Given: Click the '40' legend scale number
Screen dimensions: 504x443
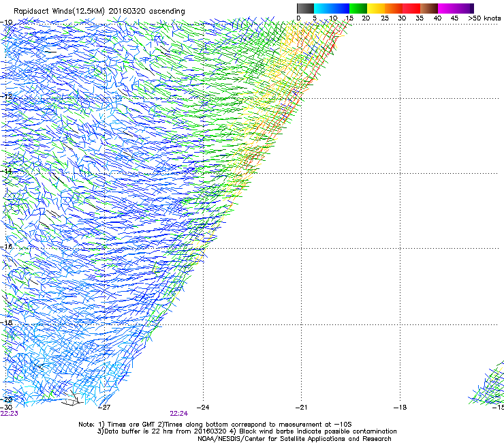Looking at the screenshot, I should pos(437,18).
